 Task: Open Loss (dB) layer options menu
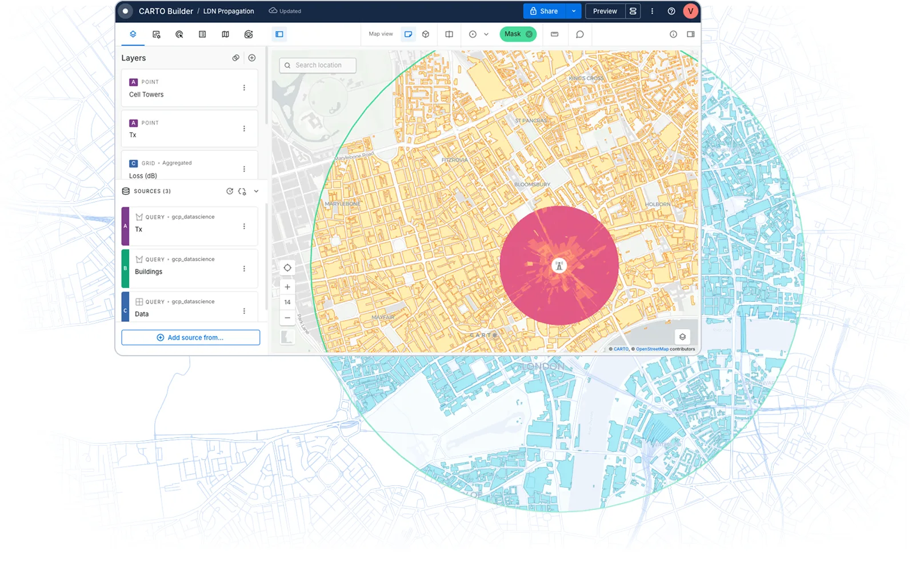[244, 169]
